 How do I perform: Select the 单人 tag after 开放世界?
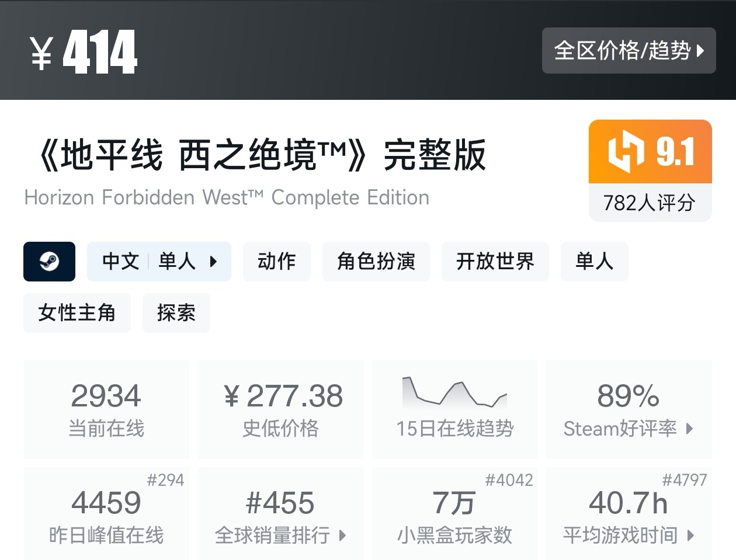[595, 262]
